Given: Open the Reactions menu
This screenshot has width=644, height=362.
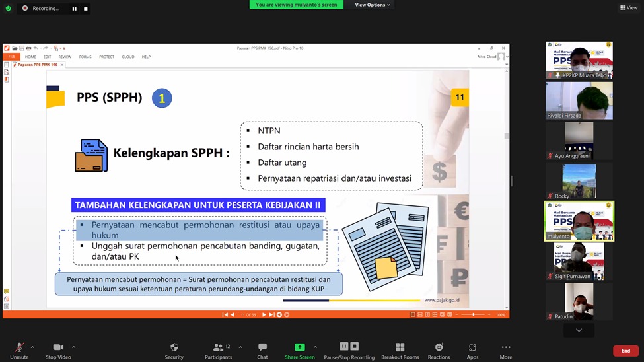Looking at the screenshot, I should coord(439,347).
